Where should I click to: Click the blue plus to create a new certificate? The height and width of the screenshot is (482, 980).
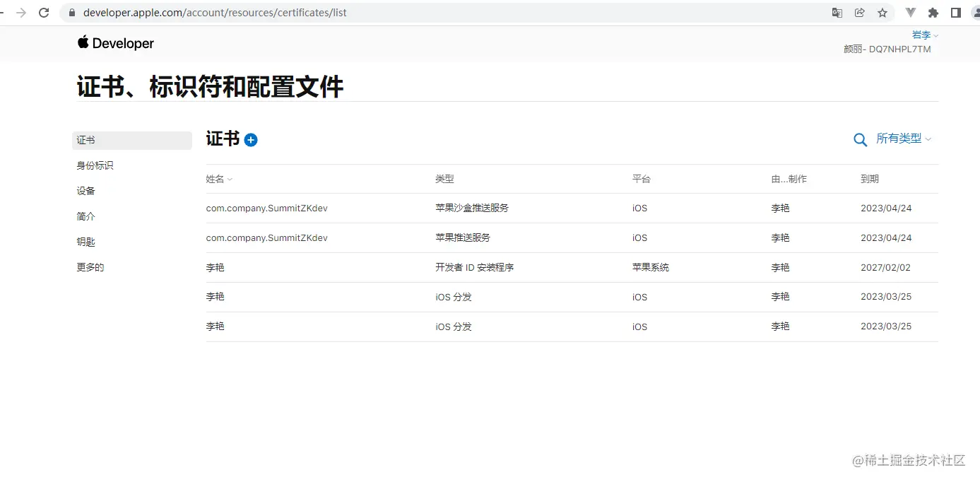tap(251, 139)
